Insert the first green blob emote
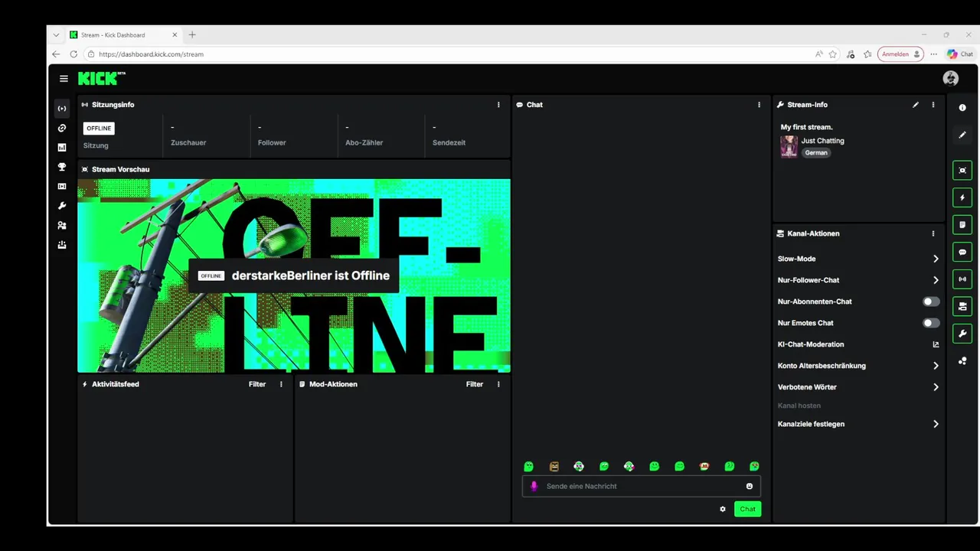Screen dimensions: 980x551 pos(528,466)
